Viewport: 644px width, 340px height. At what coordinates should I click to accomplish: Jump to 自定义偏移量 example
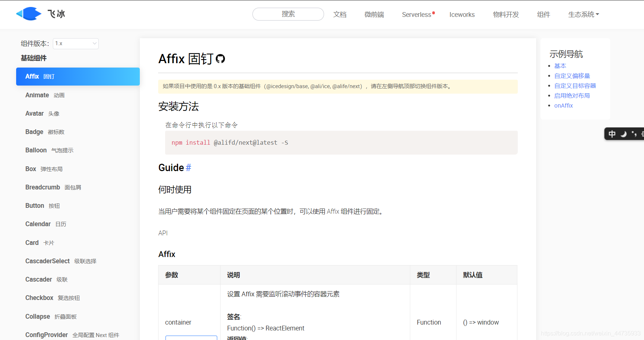point(572,76)
